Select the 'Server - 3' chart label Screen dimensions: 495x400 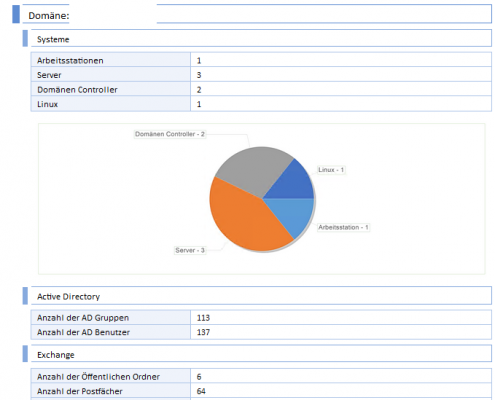coord(190,250)
